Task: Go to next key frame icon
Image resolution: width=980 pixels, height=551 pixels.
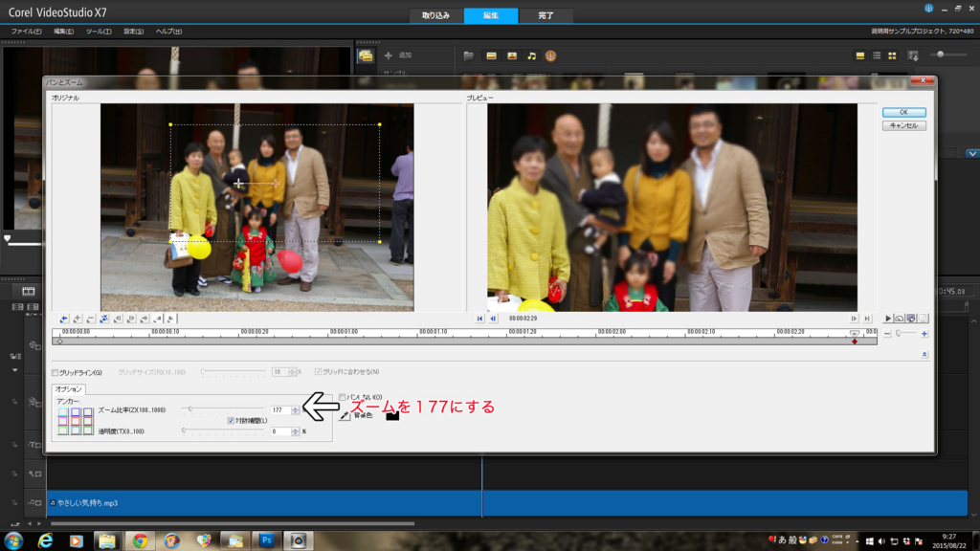Action: [145, 319]
